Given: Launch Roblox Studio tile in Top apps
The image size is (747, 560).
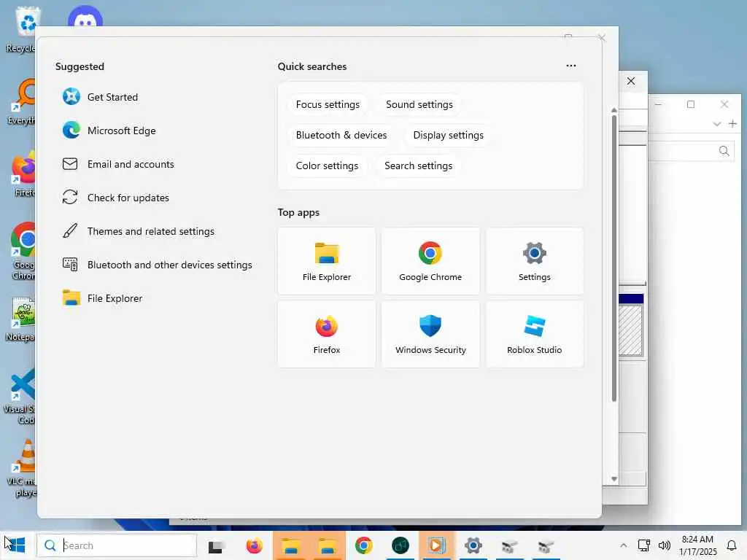Looking at the screenshot, I should 535,334.
